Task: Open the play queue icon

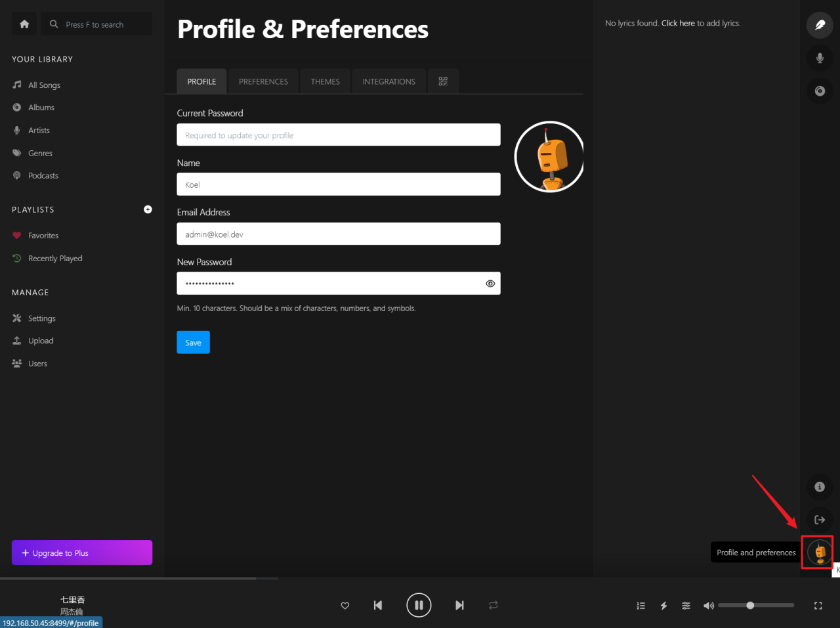Action: pyautogui.click(x=641, y=606)
